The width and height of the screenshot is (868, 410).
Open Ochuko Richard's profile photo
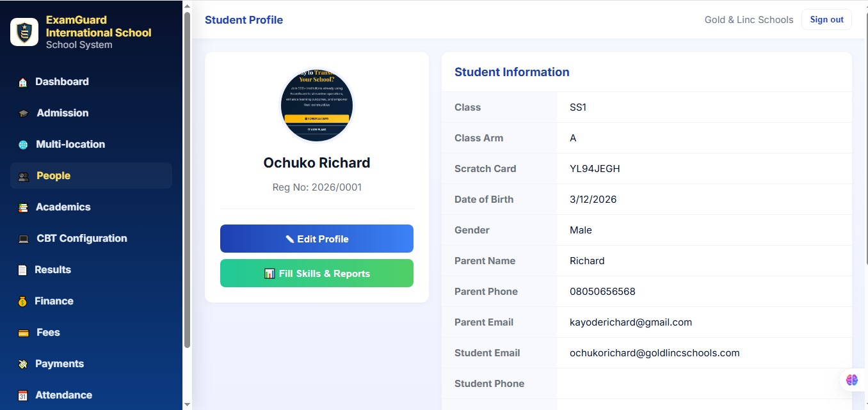(x=316, y=105)
